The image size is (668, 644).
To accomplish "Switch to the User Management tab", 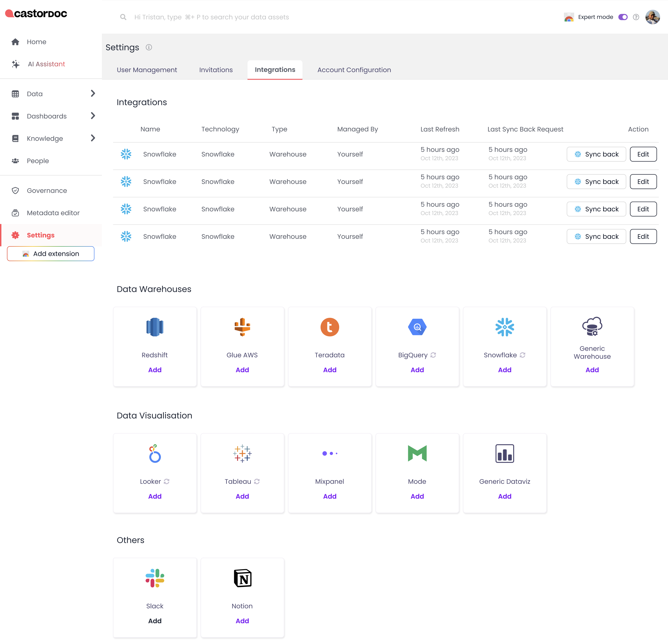I will (147, 70).
